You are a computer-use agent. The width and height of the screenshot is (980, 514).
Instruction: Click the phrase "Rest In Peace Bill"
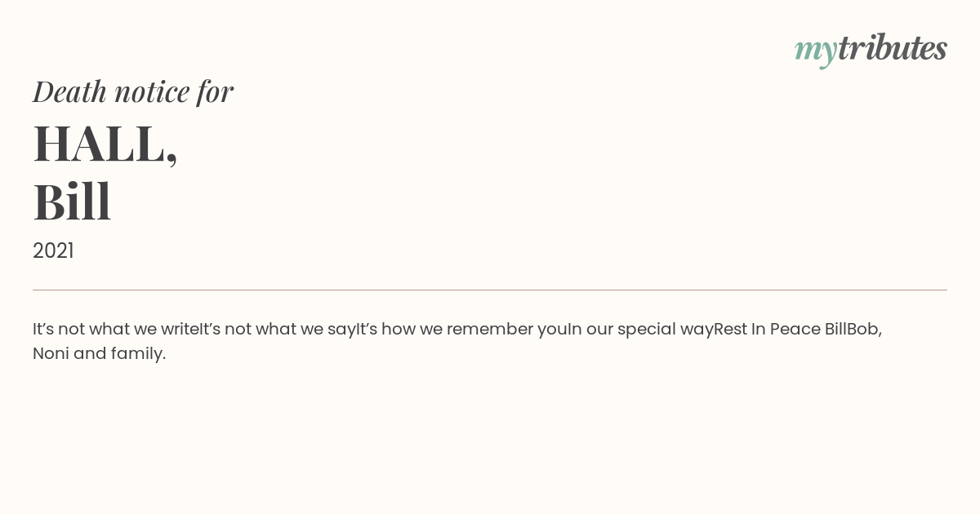click(780, 329)
